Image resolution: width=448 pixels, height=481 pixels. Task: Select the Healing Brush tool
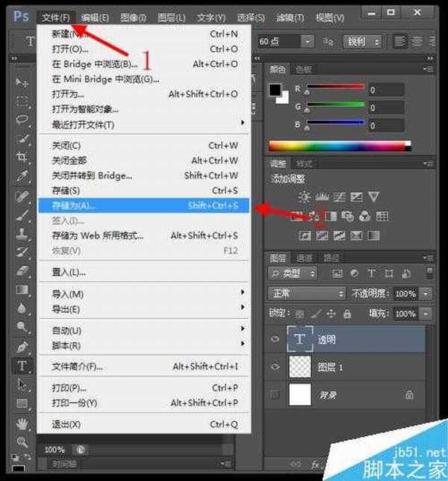pos(22,196)
